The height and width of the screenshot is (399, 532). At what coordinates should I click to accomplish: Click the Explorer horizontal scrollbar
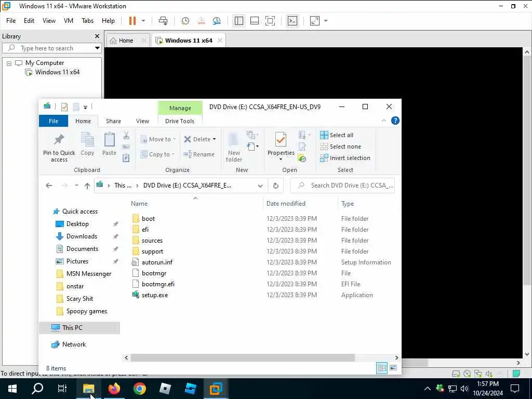tap(243, 358)
